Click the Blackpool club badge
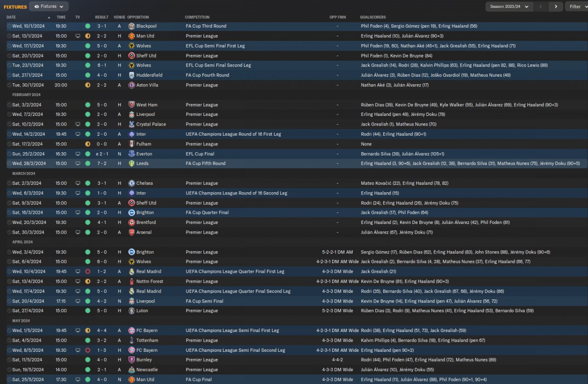This screenshot has height=384, width=588. tap(131, 26)
